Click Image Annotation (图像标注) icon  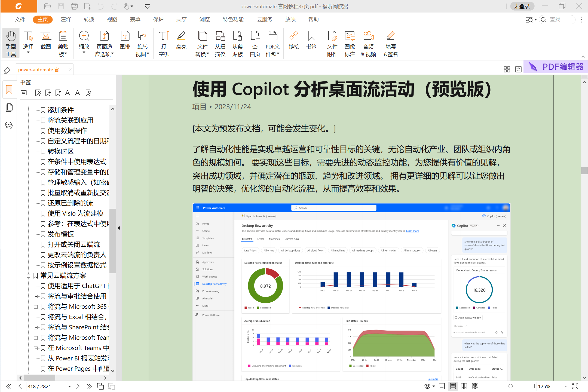coord(350,43)
